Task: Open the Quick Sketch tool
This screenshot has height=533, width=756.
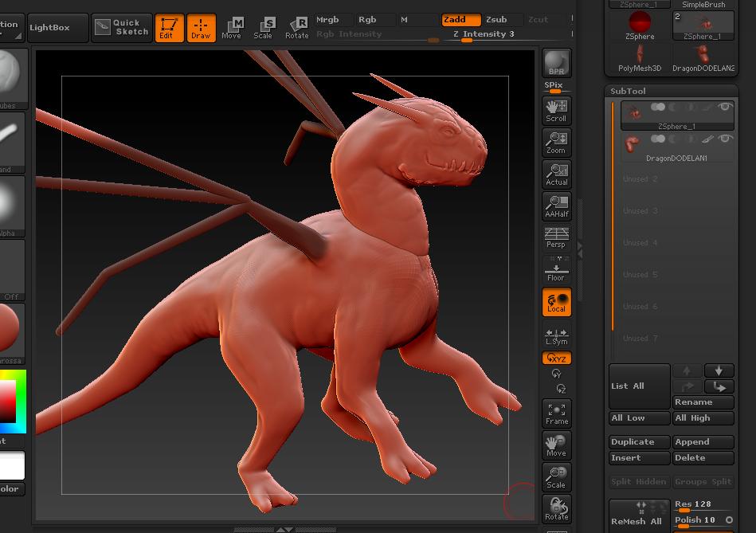Action: coord(122,27)
